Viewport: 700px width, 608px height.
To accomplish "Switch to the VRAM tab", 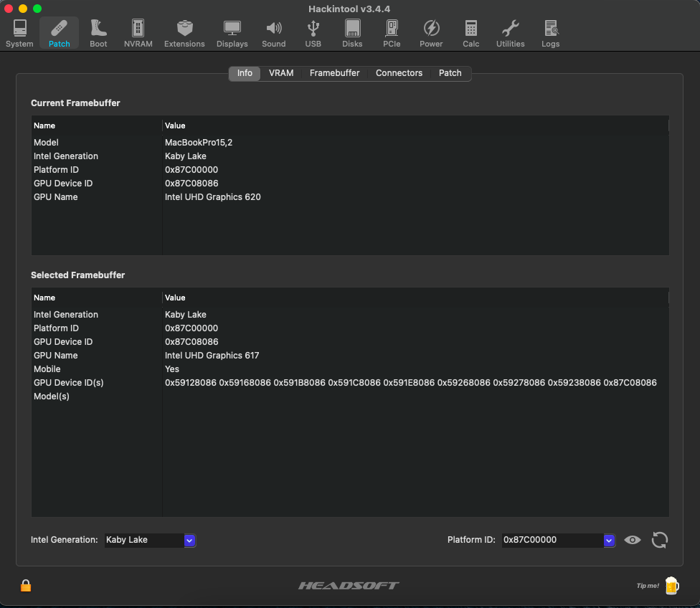I will click(281, 72).
